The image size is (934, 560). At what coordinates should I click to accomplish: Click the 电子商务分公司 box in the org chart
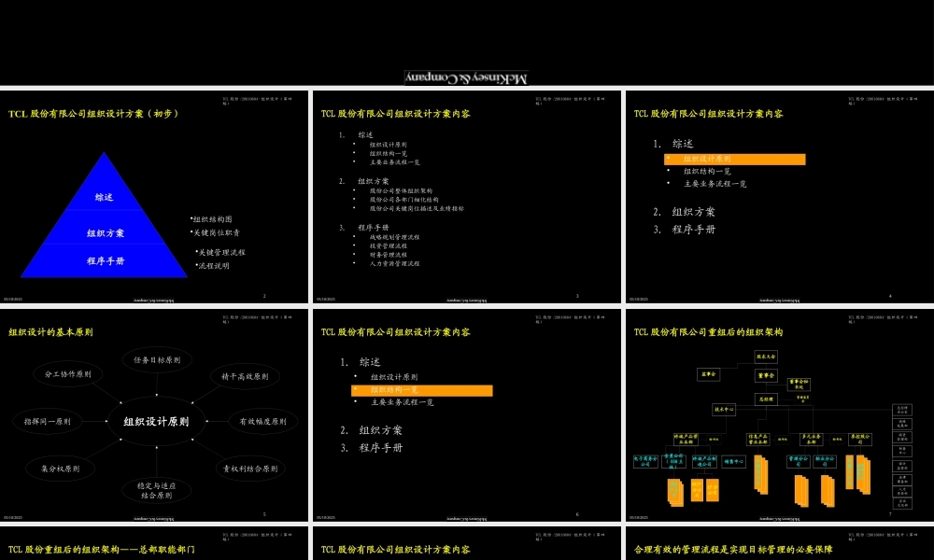coord(645,462)
